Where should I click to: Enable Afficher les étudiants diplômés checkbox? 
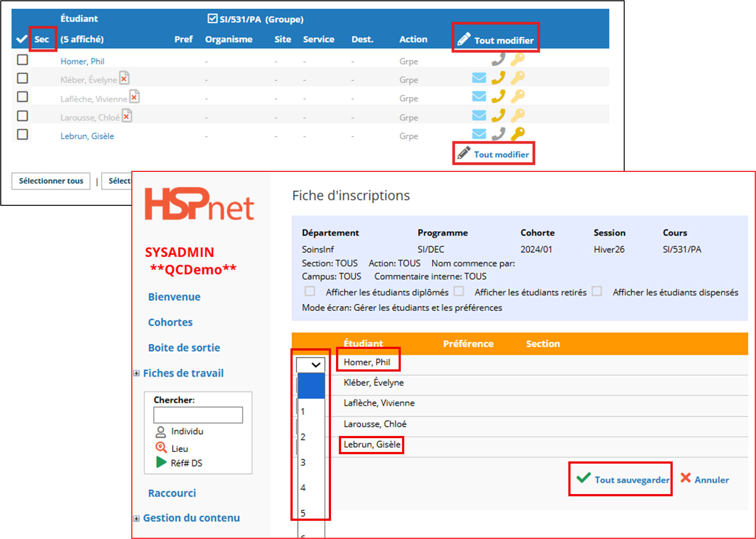point(310,291)
